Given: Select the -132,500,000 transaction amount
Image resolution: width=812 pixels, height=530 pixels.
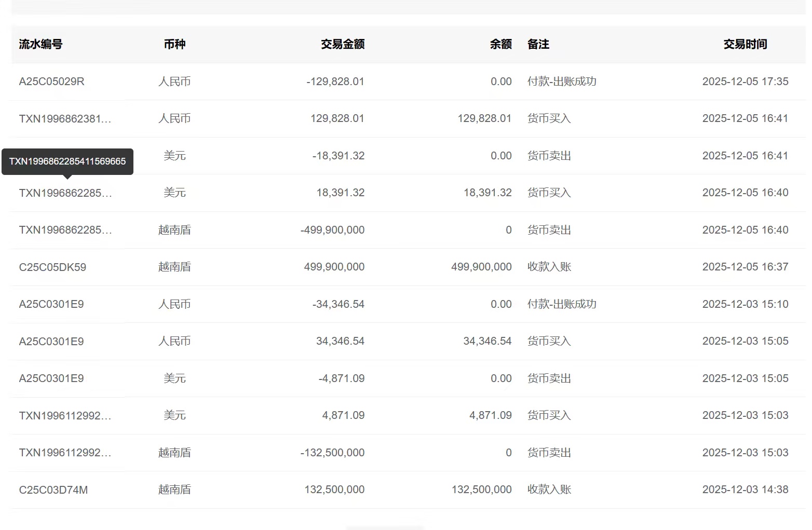Looking at the screenshot, I should click(332, 453).
